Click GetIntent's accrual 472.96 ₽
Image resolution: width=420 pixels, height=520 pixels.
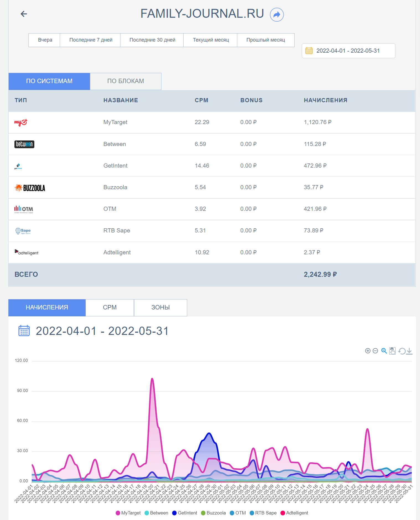tap(315, 166)
